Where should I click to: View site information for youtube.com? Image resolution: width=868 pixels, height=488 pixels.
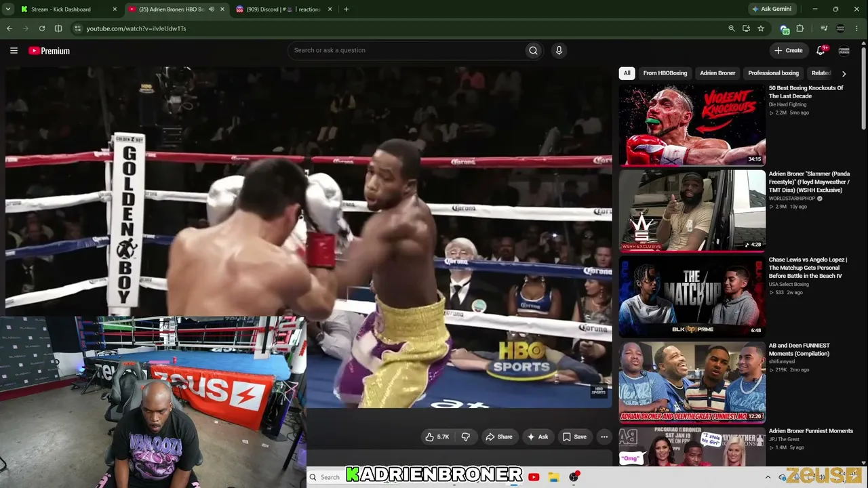[x=78, y=28]
